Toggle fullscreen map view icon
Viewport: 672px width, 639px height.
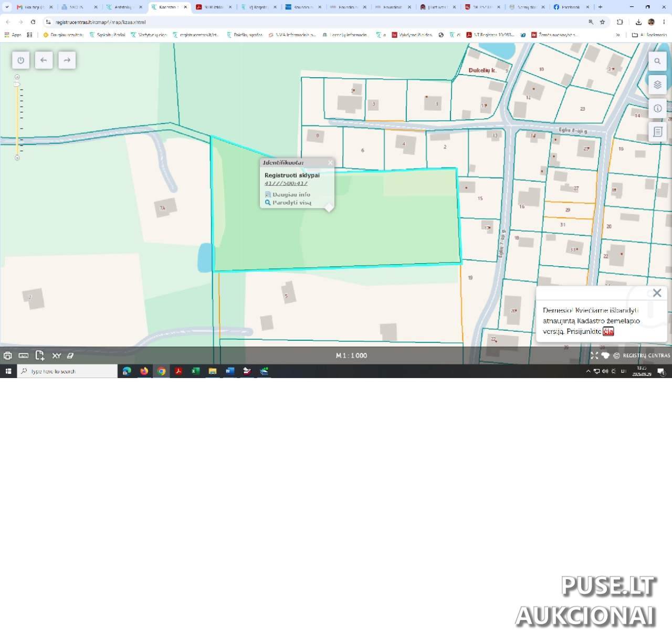[x=594, y=355]
